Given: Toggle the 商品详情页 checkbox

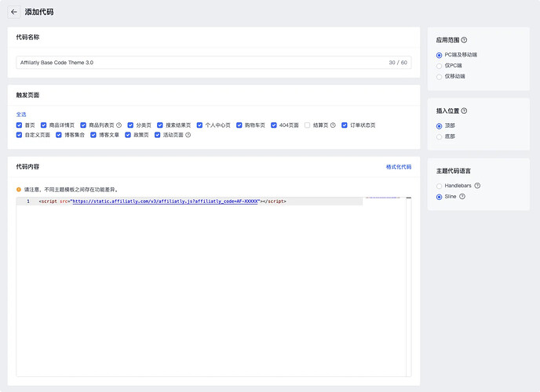Looking at the screenshot, I should point(43,125).
